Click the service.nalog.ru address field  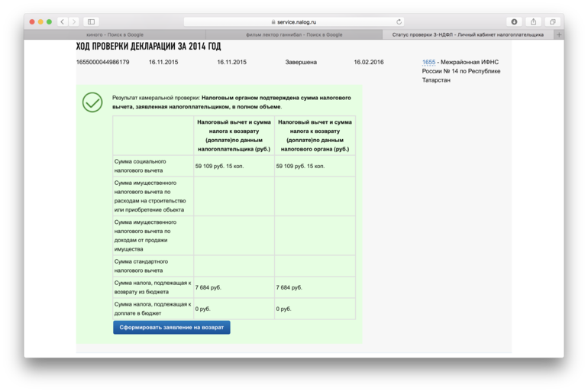point(294,22)
